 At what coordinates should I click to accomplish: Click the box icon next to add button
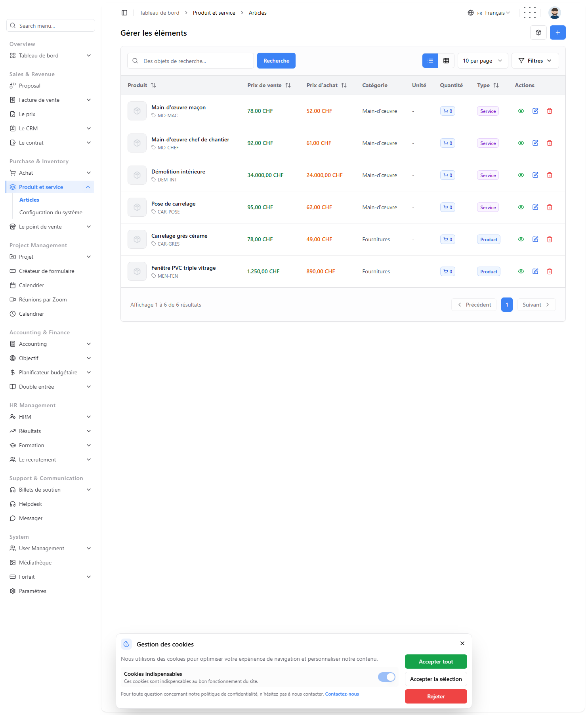538,32
